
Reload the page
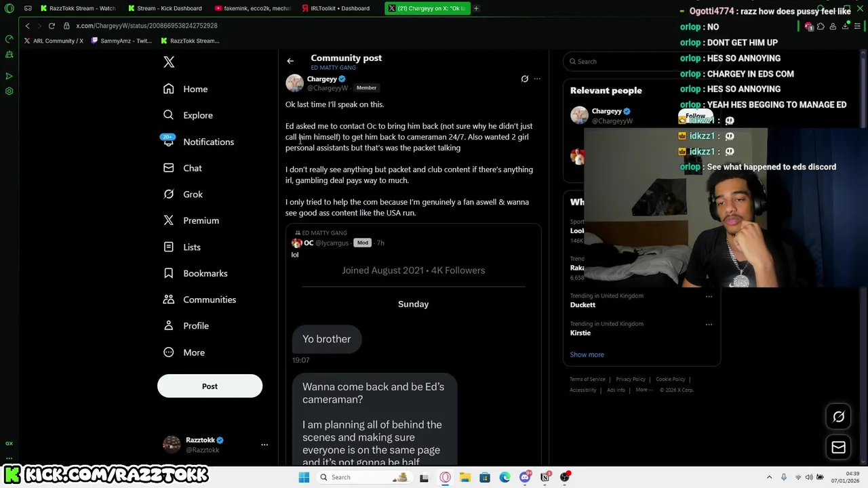[x=52, y=26]
